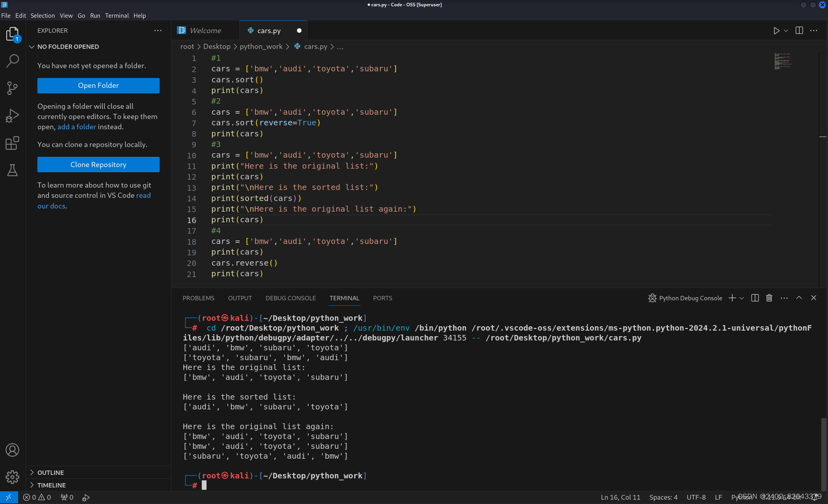
Task: Open the Selection menu
Action: tap(43, 15)
